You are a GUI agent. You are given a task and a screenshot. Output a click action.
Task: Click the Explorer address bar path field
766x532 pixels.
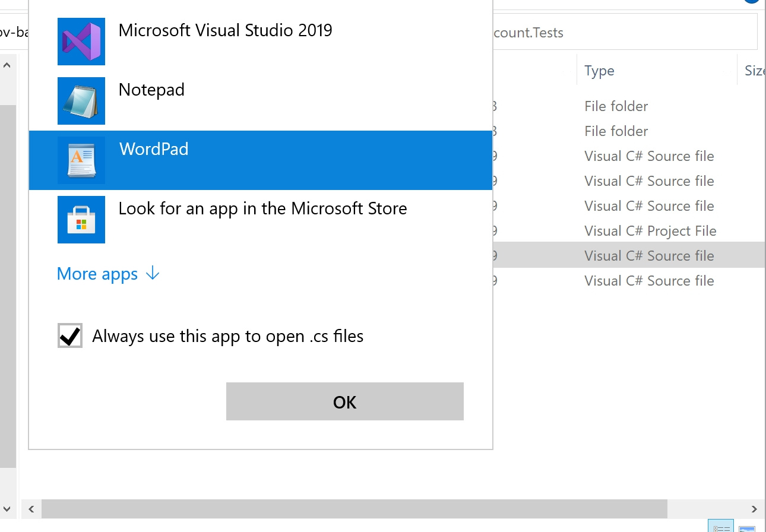coord(625,33)
